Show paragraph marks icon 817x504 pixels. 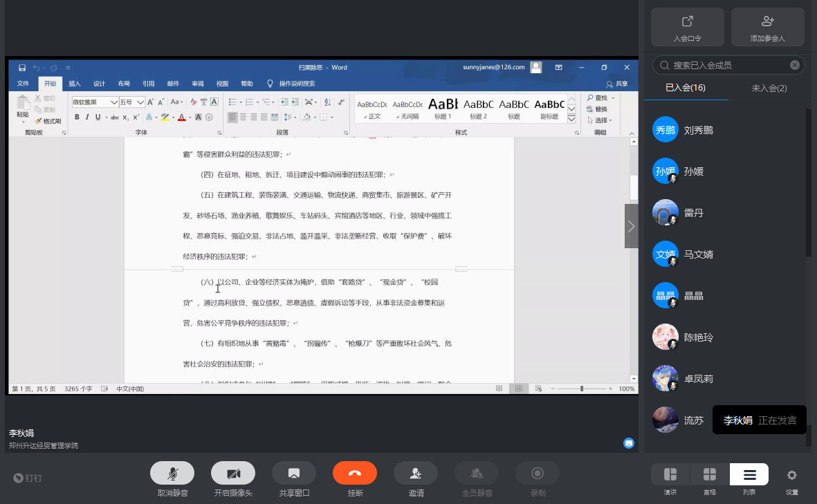(x=341, y=102)
